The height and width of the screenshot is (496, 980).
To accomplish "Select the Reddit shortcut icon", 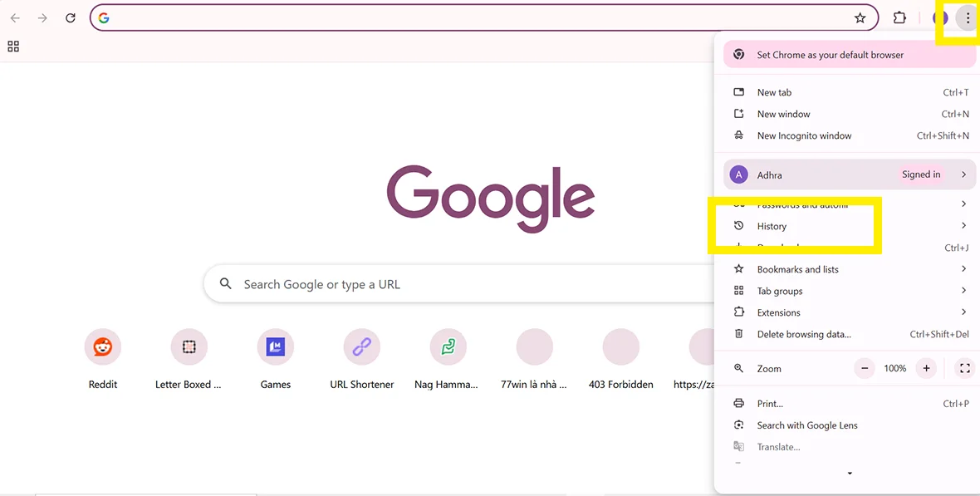I will (x=102, y=346).
